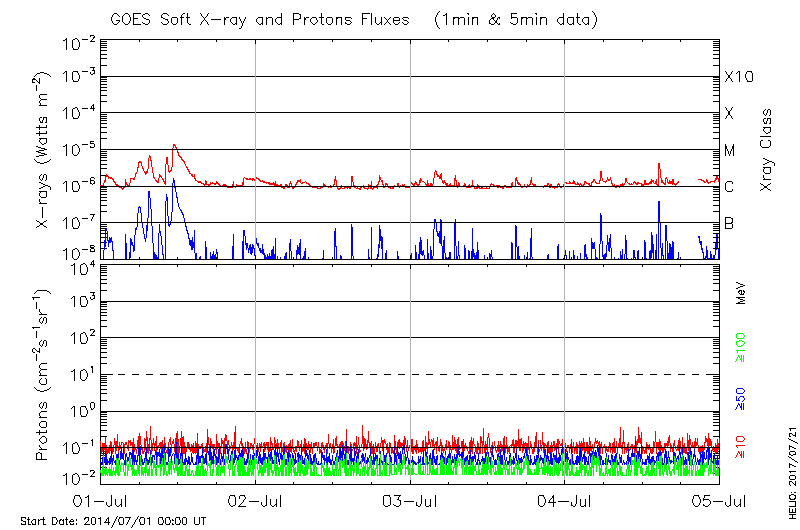
Task: Click the C flare class label
Action: pos(730,187)
